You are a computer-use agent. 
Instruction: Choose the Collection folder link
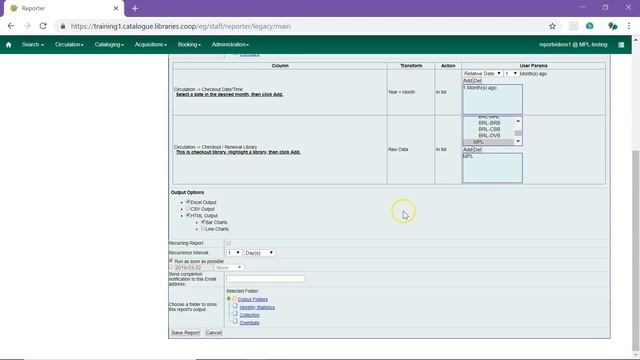[x=249, y=315]
